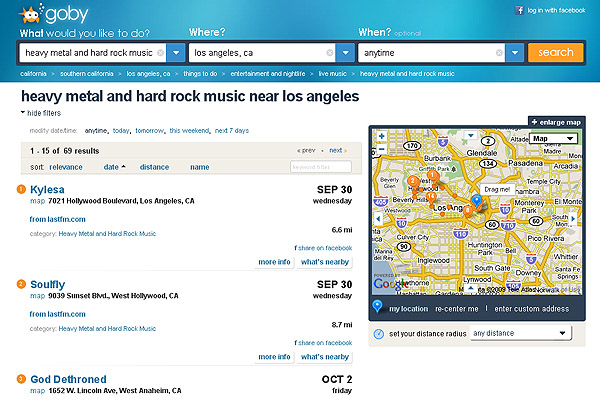Open the Kylesa event title

coord(47,189)
